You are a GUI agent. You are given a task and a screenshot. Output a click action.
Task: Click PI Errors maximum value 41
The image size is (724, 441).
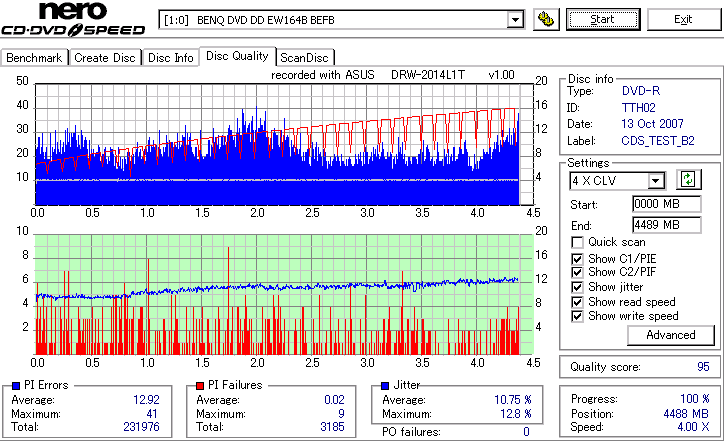(152, 414)
